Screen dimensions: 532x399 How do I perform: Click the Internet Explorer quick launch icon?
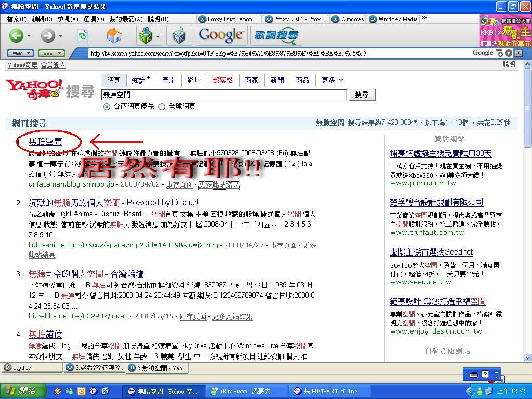click(x=105, y=391)
